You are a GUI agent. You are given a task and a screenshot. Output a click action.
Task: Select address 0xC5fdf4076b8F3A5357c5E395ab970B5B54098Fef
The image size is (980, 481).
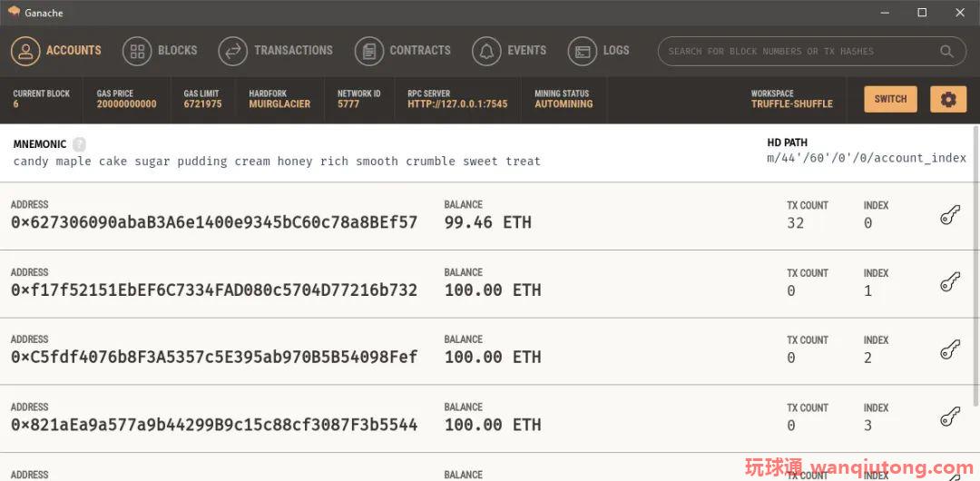point(214,358)
